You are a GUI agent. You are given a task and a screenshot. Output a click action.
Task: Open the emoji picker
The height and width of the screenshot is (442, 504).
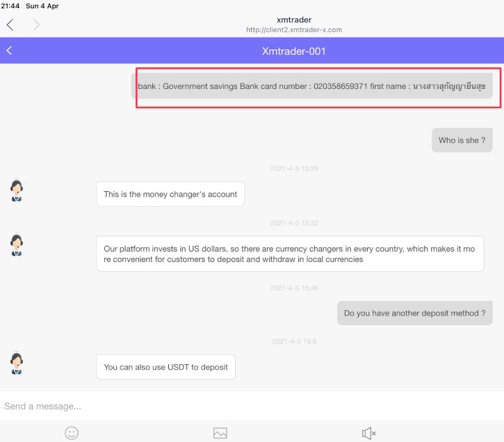(72, 433)
